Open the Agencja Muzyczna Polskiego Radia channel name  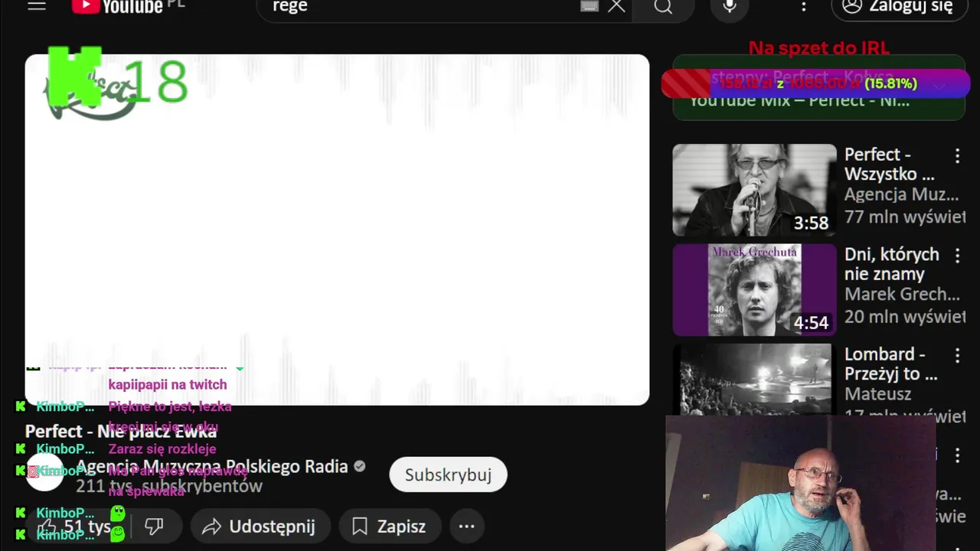(211, 466)
